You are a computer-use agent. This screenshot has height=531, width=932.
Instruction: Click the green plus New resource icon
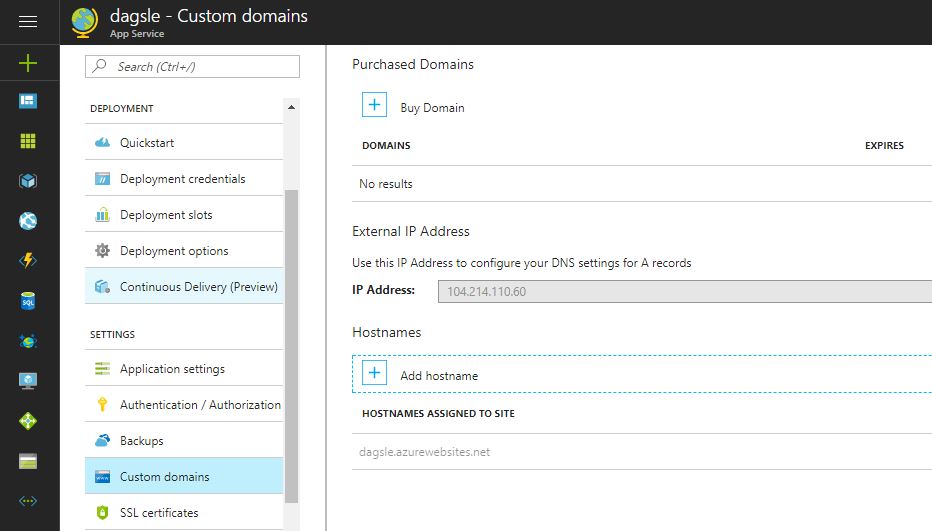[x=28, y=63]
